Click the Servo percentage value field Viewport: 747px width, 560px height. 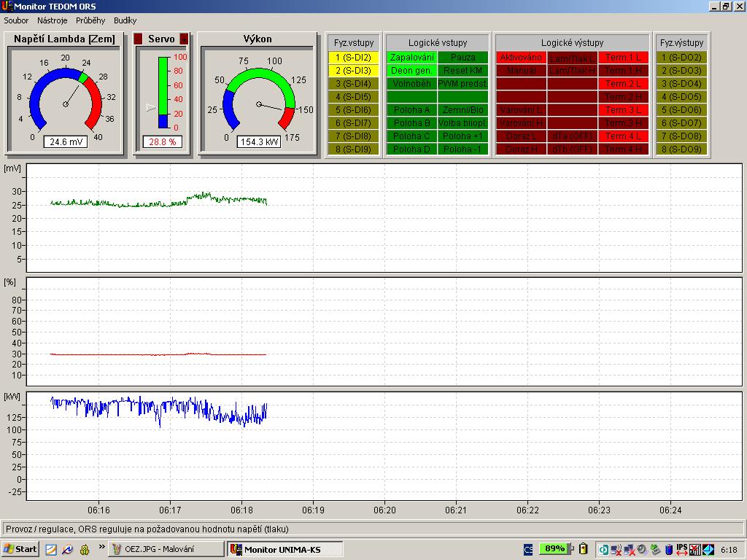pyautogui.click(x=162, y=142)
